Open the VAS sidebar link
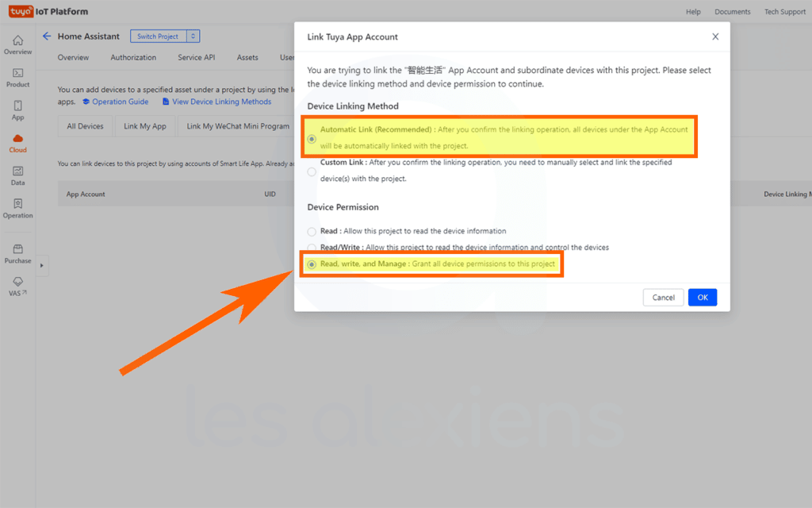Image resolution: width=812 pixels, height=508 pixels. pyautogui.click(x=17, y=287)
